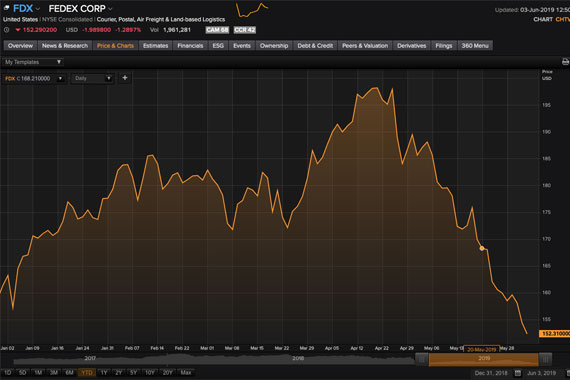Screen dimensions: 570x380
Task: Click the red down-arrow price indicator
Action: coord(17,30)
